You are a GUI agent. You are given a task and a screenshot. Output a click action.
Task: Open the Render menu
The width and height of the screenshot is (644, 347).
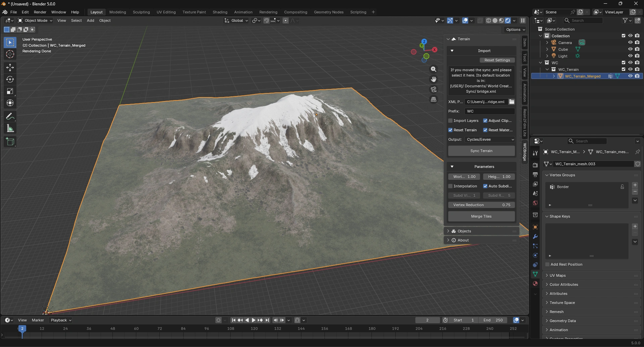(40, 12)
